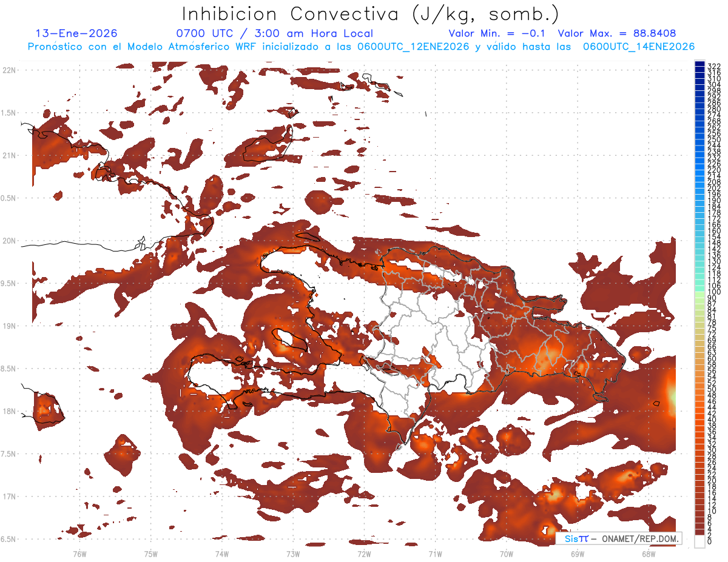Click the title "Inhibicion Convectiva (J/kg, somb.)"
Viewport: 728px width, 562px height.
coord(371,15)
